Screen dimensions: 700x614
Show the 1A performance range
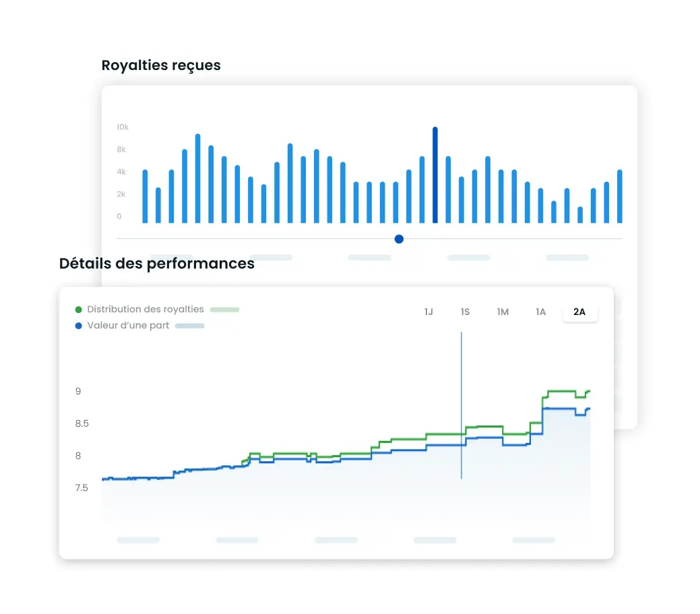[x=540, y=312]
